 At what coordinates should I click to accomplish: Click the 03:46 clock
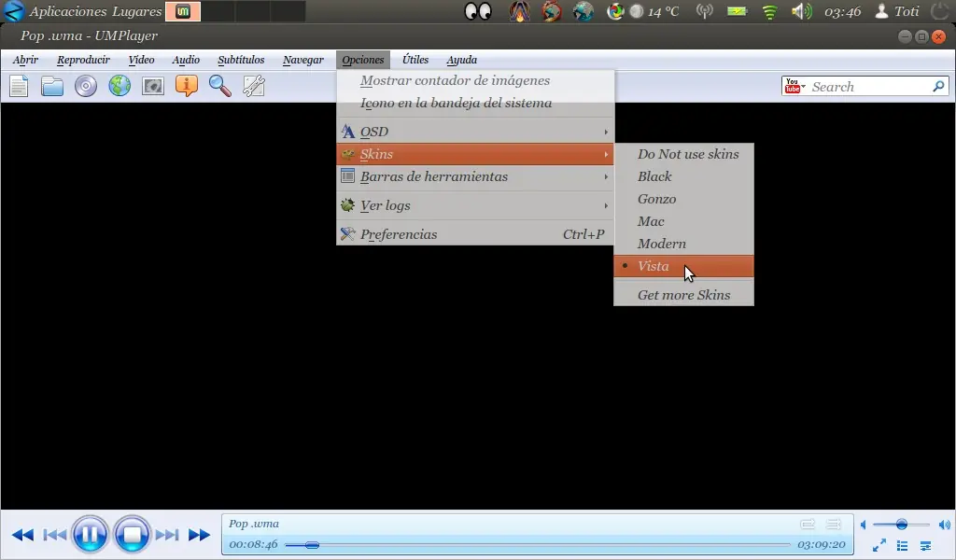[843, 11]
